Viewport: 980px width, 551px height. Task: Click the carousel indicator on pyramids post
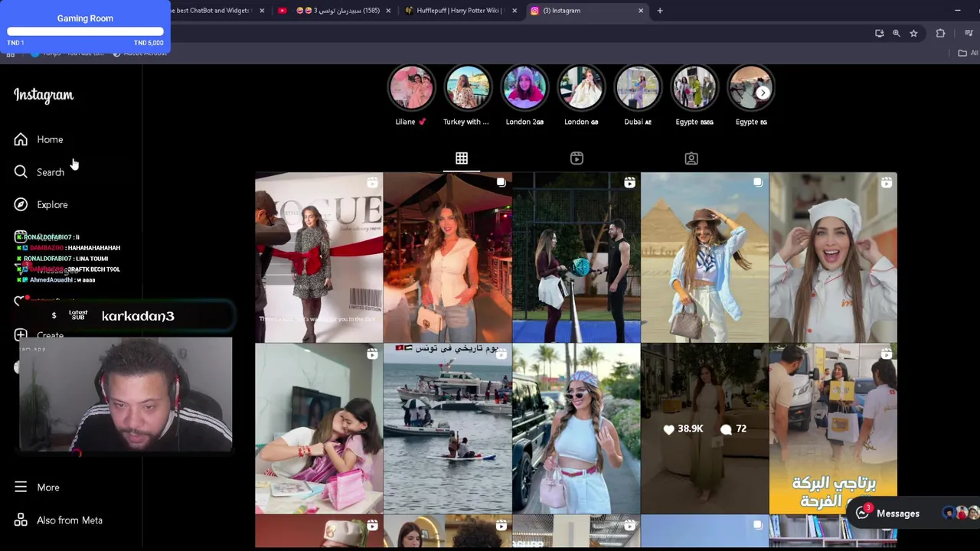pos(758,183)
